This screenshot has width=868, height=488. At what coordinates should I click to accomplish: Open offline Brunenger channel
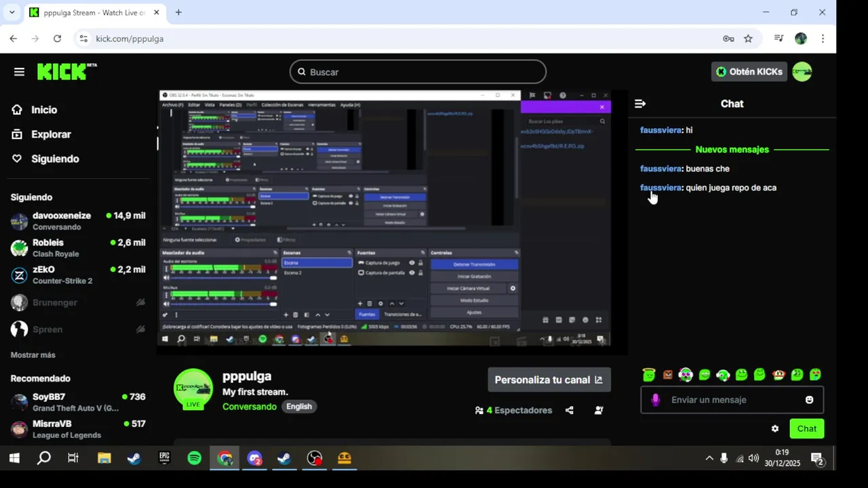coord(78,302)
